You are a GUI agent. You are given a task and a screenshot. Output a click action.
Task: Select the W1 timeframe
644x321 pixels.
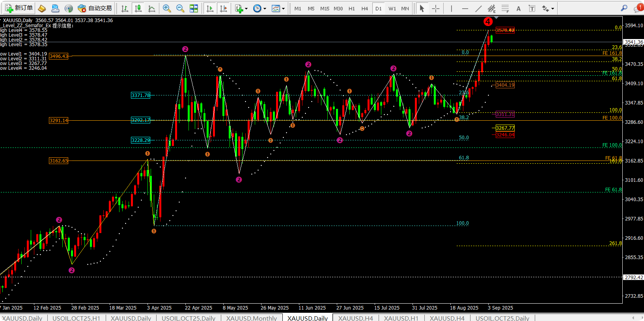coord(392,8)
